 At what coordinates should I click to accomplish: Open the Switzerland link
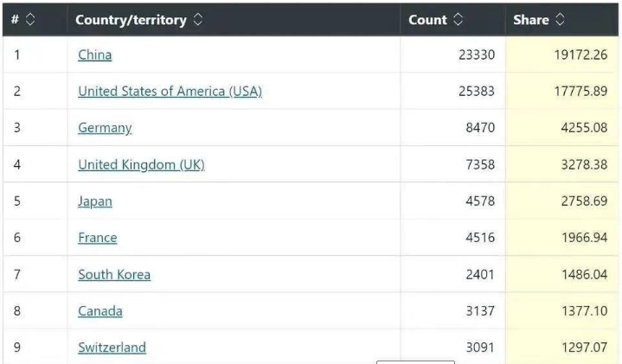coord(112,348)
